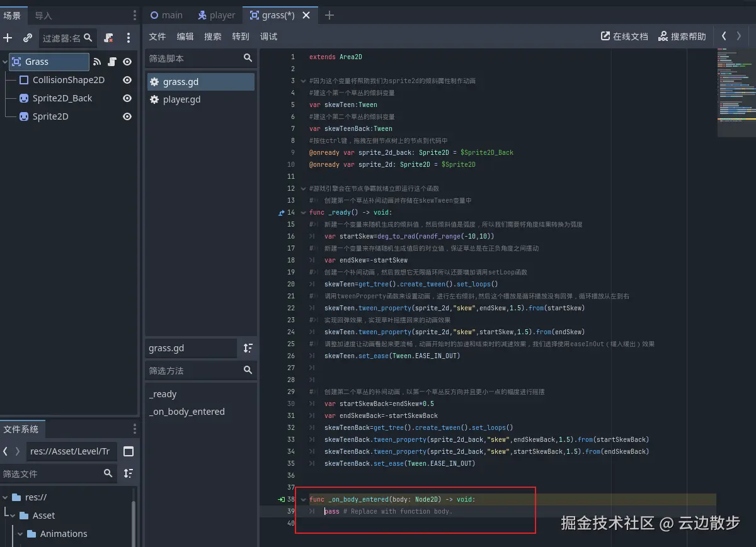Click the FileSystem sort files icon
The image size is (756, 547).
(x=129, y=473)
